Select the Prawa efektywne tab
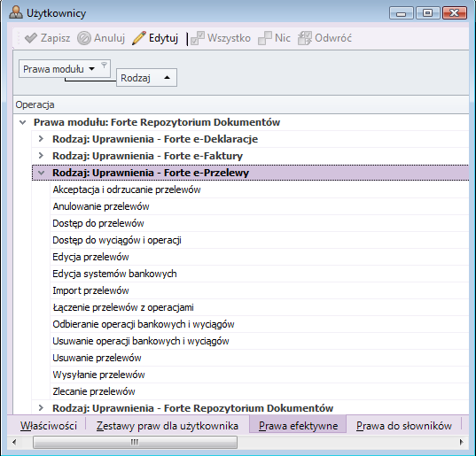Screen dimensions: 476x456 tap(298, 424)
